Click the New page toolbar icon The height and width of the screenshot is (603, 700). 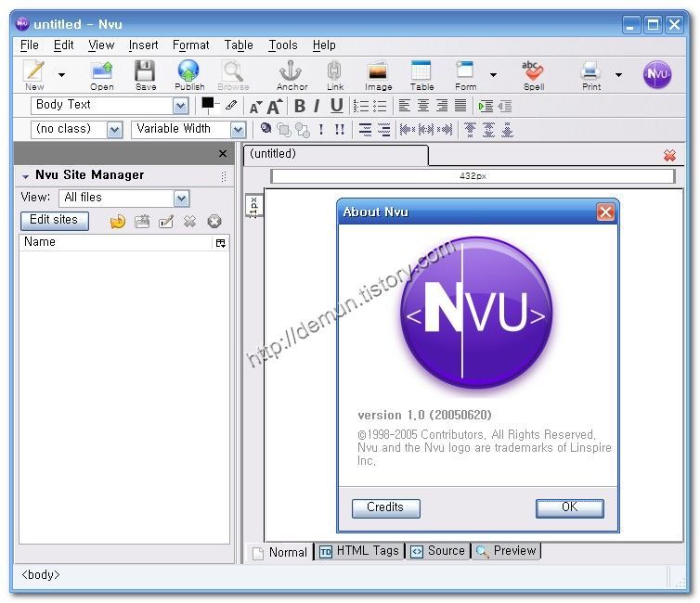(35, 75)
